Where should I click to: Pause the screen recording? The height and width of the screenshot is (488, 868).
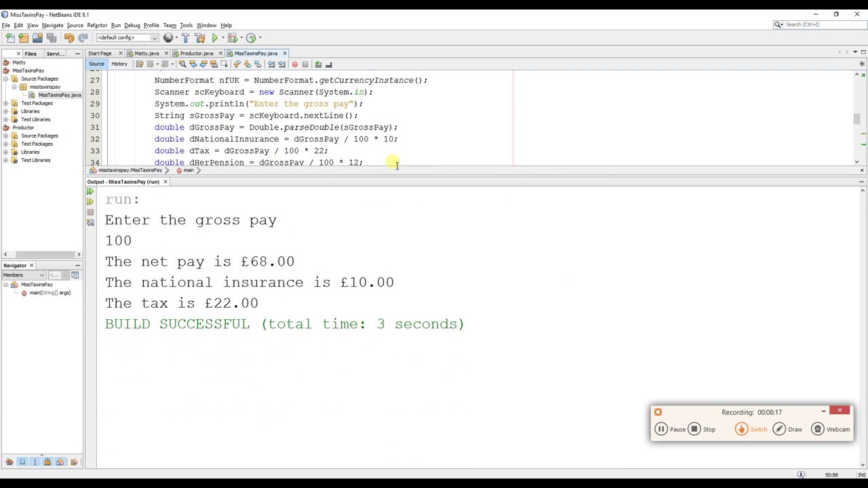point(671,429)
